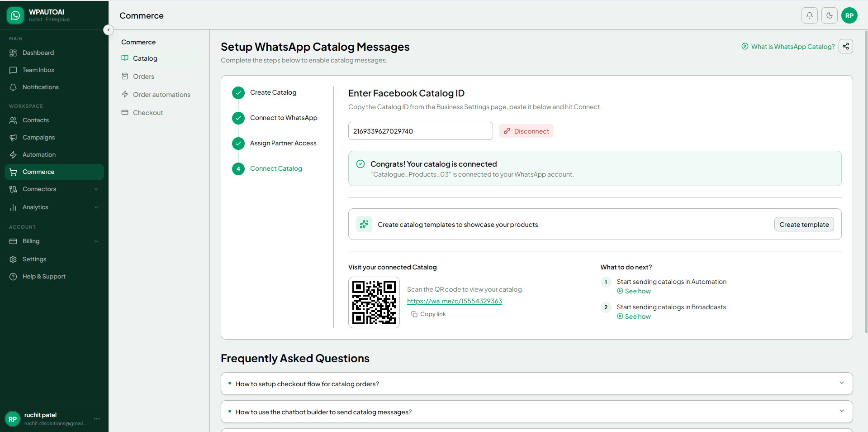Click the Contacts people icon

coord(13,120)
